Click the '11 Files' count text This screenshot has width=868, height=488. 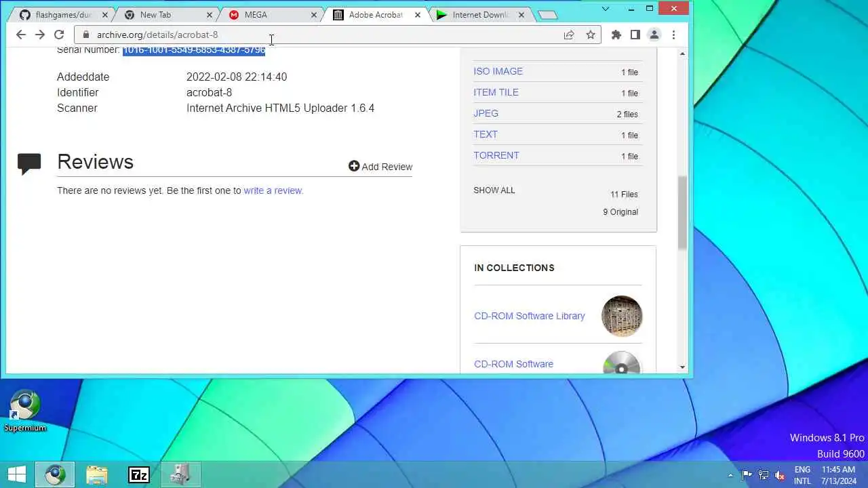point(624,195)
